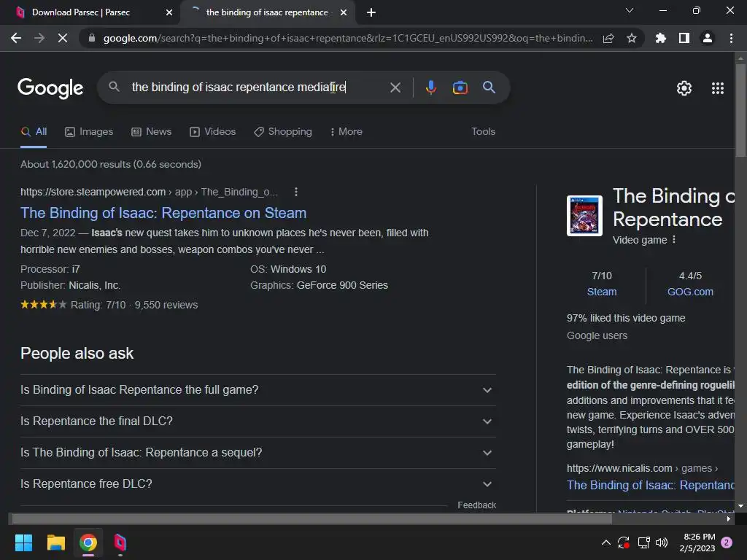Show hidden system tray icons
This screenshot has height=560, width=747.
[x=606, y=542]
